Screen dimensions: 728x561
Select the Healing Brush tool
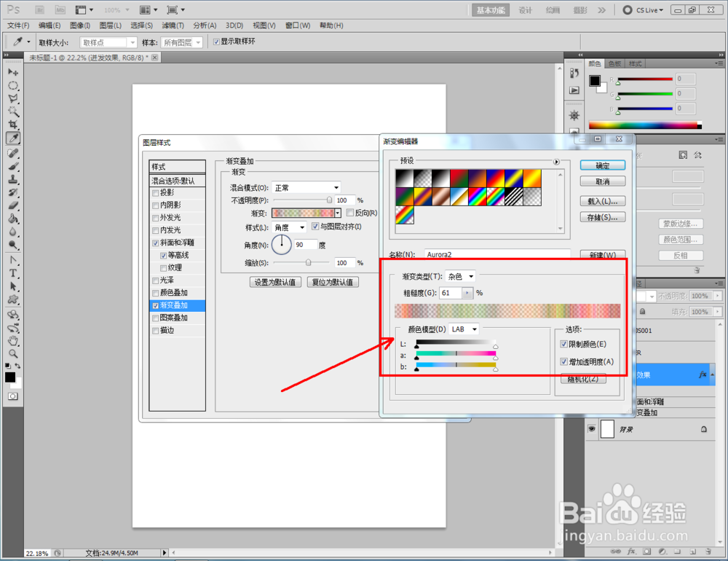click(13, 154)
